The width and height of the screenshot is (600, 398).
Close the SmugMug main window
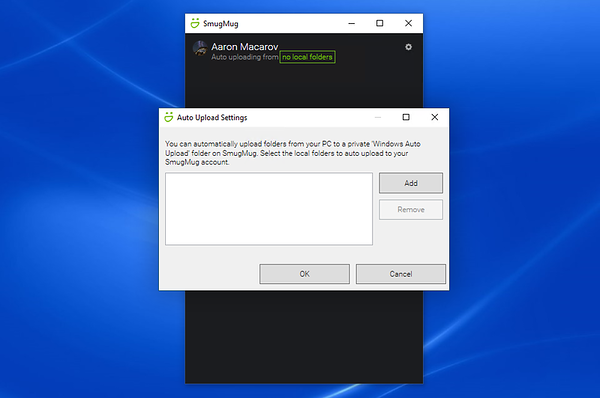(x=408, y=23)
